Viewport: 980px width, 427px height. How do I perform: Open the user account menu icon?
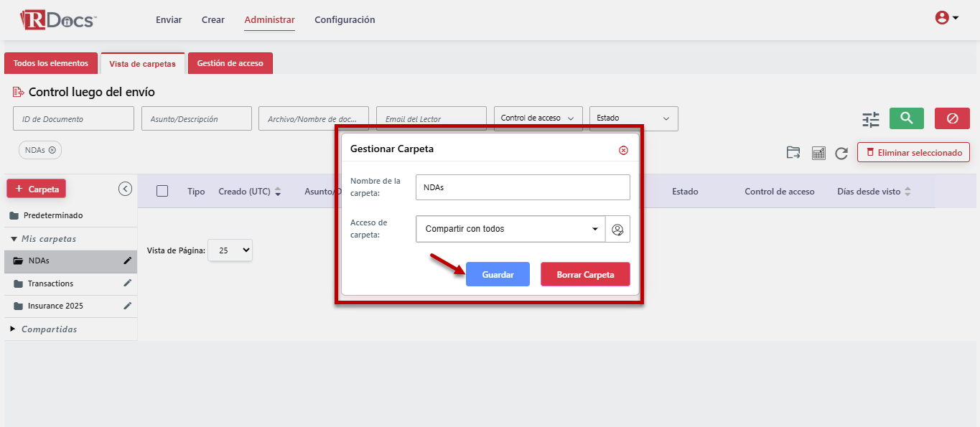[946, 18]
